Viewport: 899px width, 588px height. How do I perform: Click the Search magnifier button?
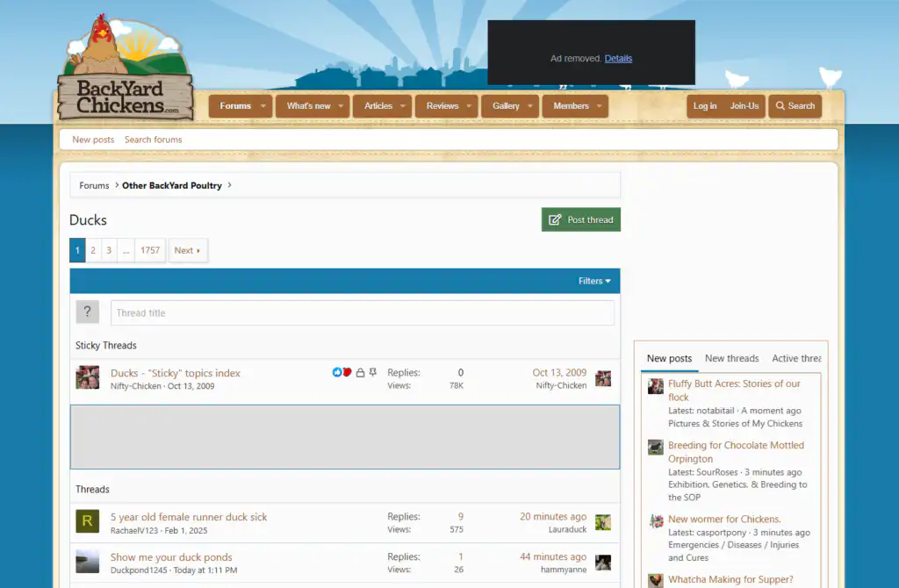pyautogui.click(x=795, y=106)
